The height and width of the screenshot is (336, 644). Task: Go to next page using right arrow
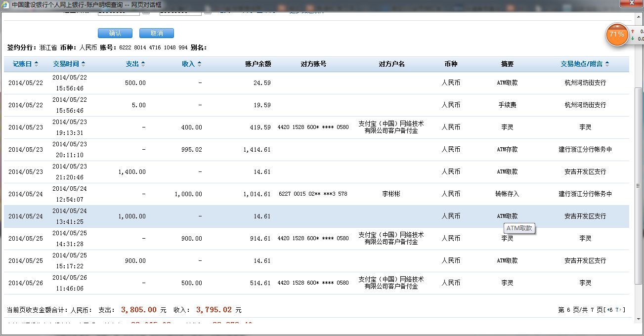pyautogui.click(x=621, y=310)
